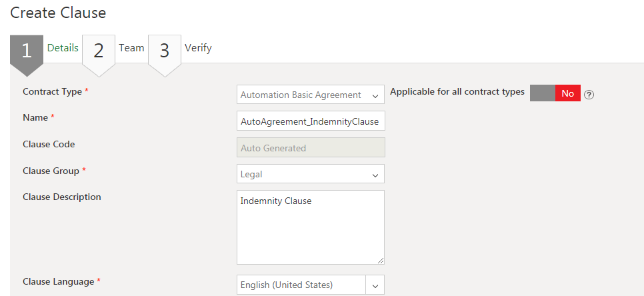Click into the Name input field

[311, 121]
